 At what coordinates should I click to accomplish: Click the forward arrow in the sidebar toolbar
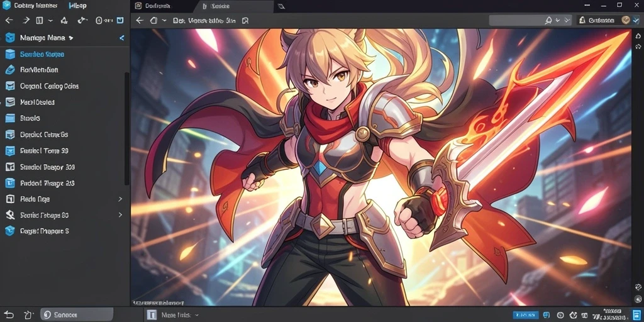25,20
